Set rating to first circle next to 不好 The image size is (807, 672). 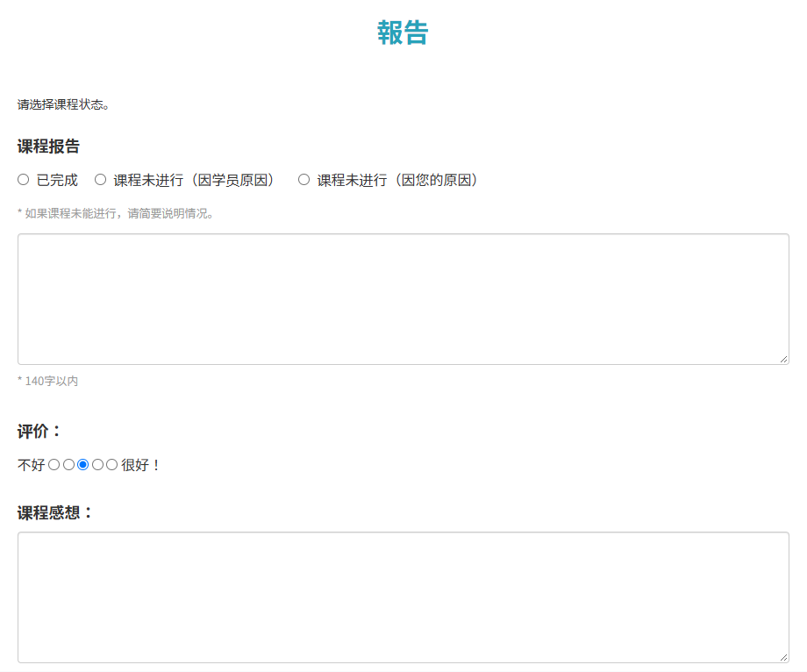tap(54, 465)
